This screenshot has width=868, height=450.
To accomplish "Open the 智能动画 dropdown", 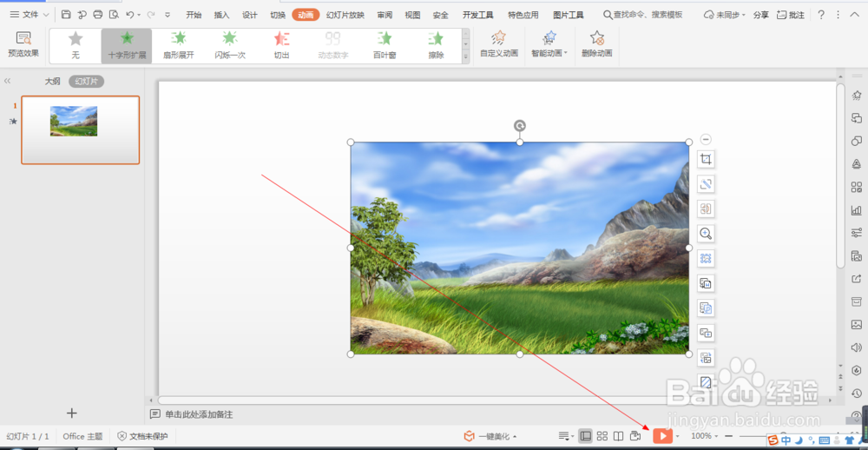I will point(549,45).
